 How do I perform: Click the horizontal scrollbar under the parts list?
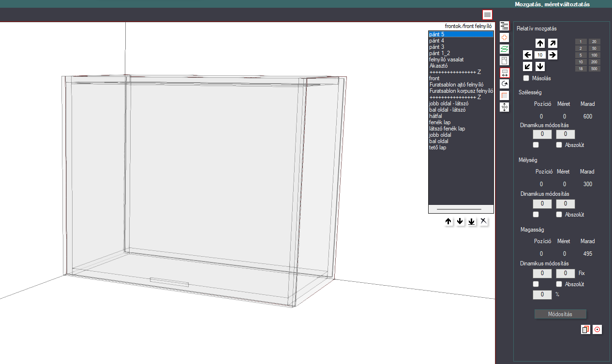point(461,209)
